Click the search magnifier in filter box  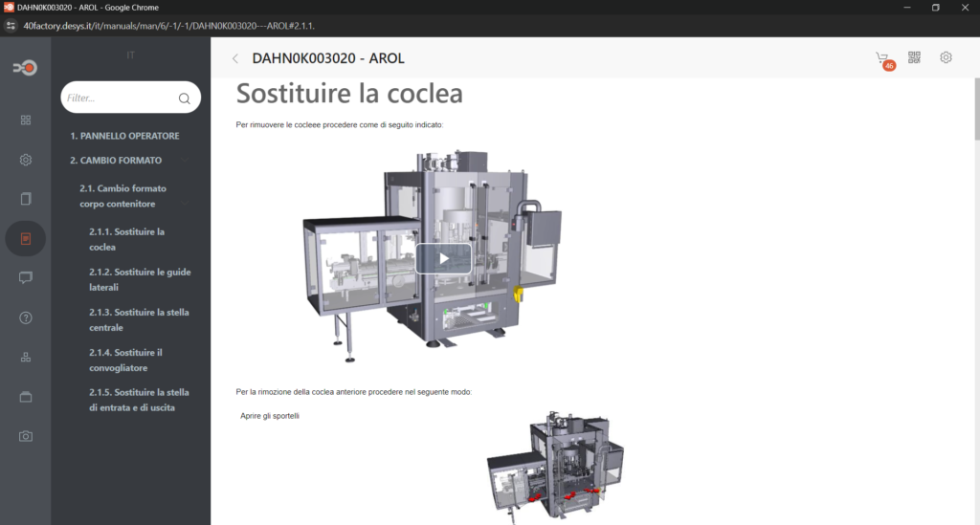click(185, 98)
